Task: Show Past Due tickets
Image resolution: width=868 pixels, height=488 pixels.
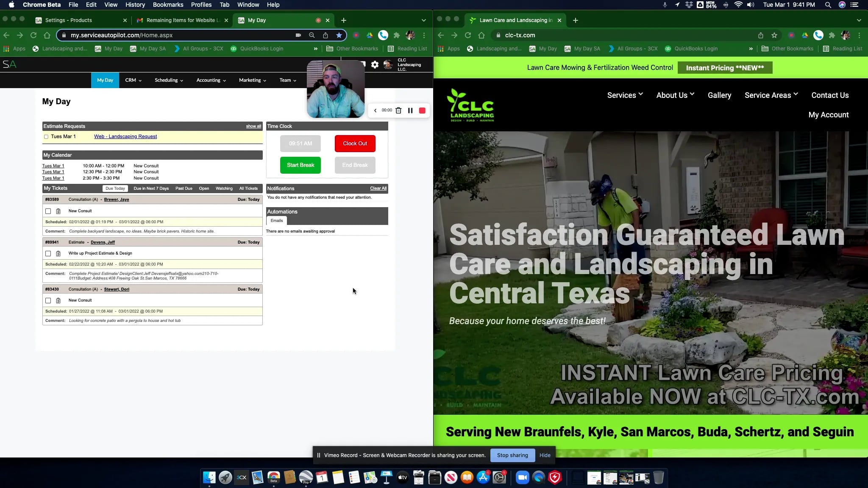Action: [184, 189]
